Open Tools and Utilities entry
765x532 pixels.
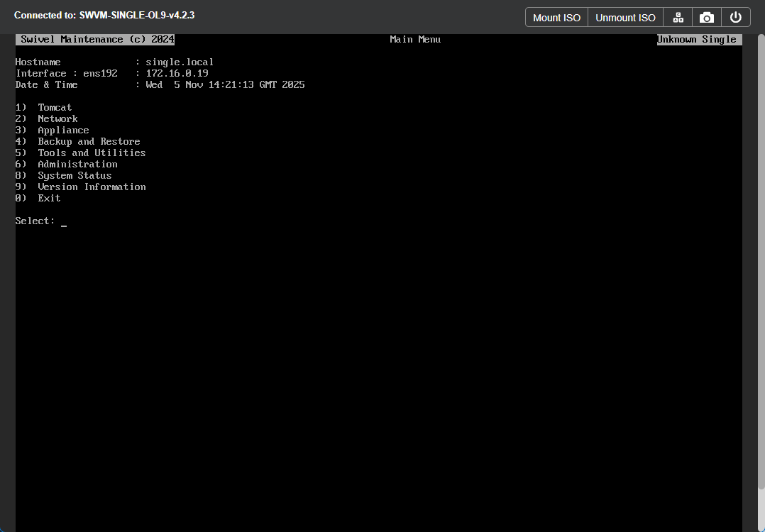click(92, 153)
